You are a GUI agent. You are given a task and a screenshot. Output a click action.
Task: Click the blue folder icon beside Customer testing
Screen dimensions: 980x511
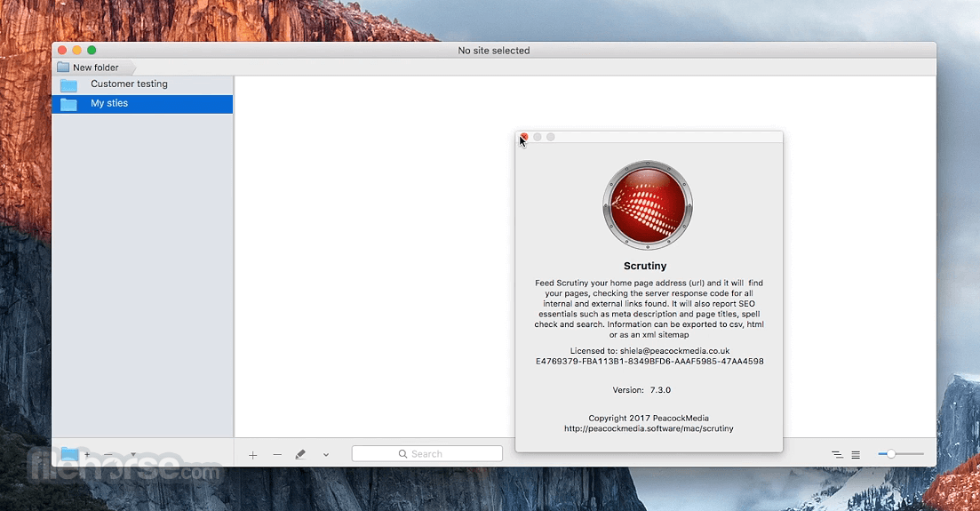coord(68,85)
